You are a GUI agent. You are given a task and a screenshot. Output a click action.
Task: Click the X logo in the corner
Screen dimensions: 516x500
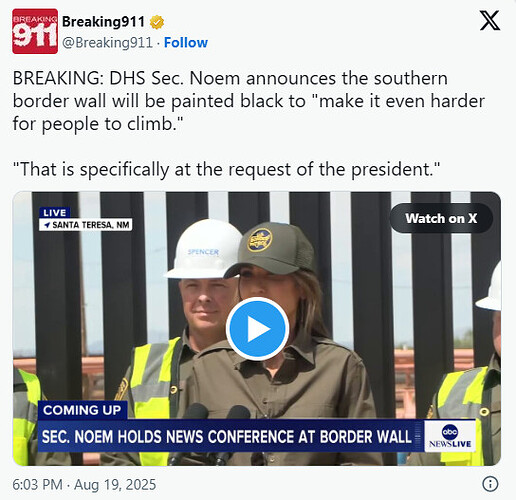click(x=490, y=20)
